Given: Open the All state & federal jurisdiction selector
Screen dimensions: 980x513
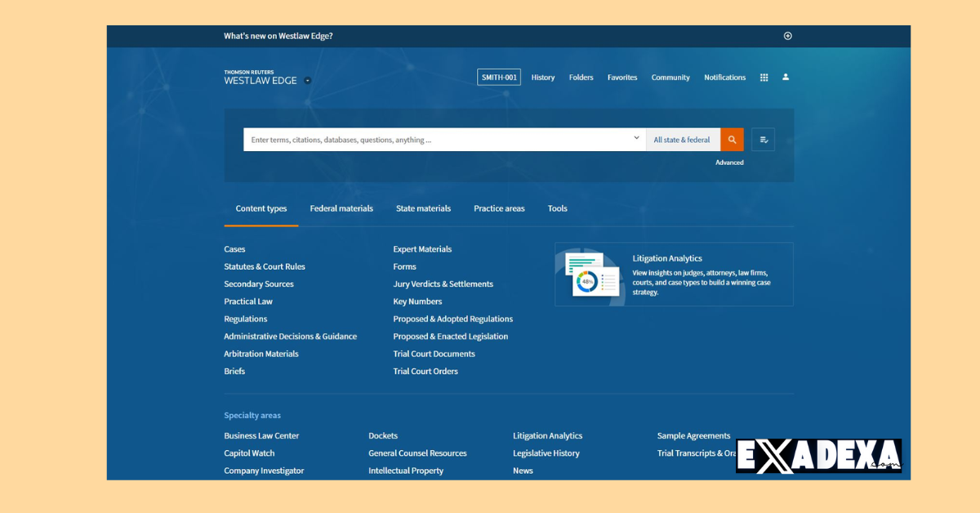Looking at the screenshot, I should click(683, 139).
